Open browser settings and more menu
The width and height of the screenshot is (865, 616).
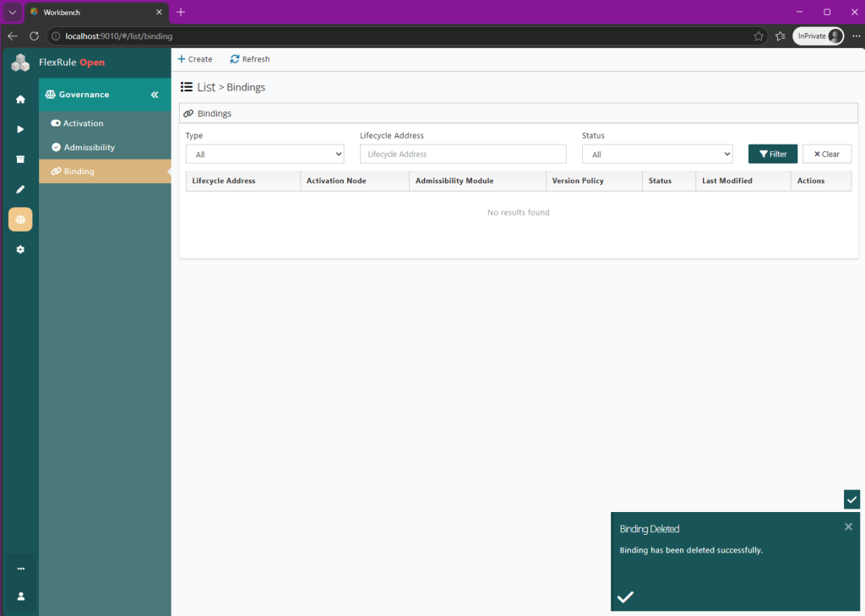click(857, 35)
